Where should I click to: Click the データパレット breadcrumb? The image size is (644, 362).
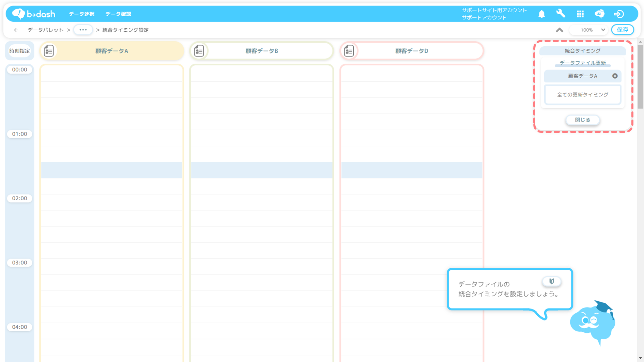coord(46,30)
